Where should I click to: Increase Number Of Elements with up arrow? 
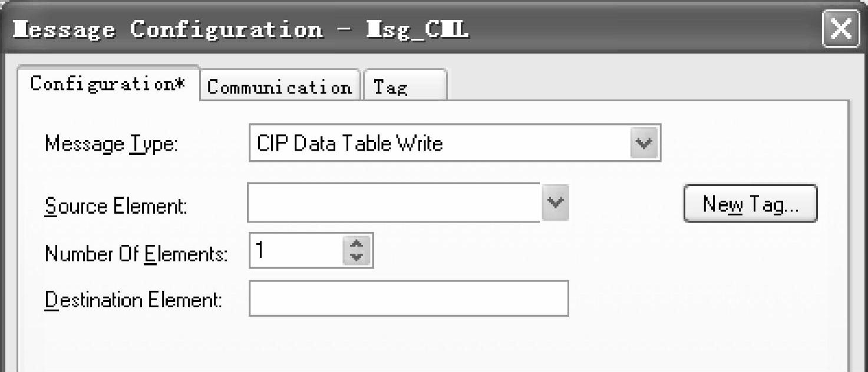(356, 244)
